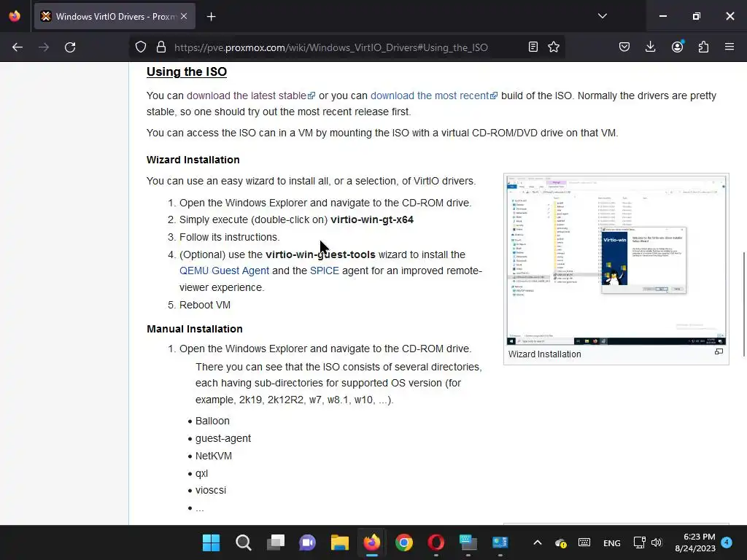Go back to the previous page
The height and width of the screenshot is (560, 747).
coord(18,47)
